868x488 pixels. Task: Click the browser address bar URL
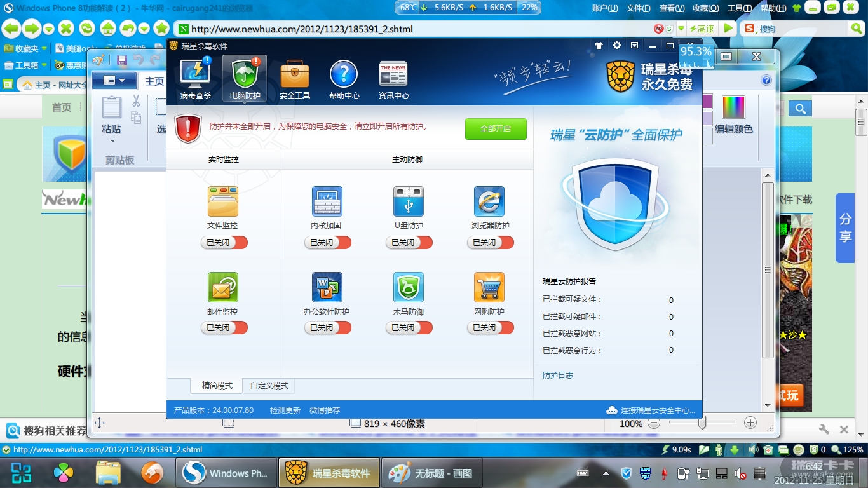click(x=302, y=29)
